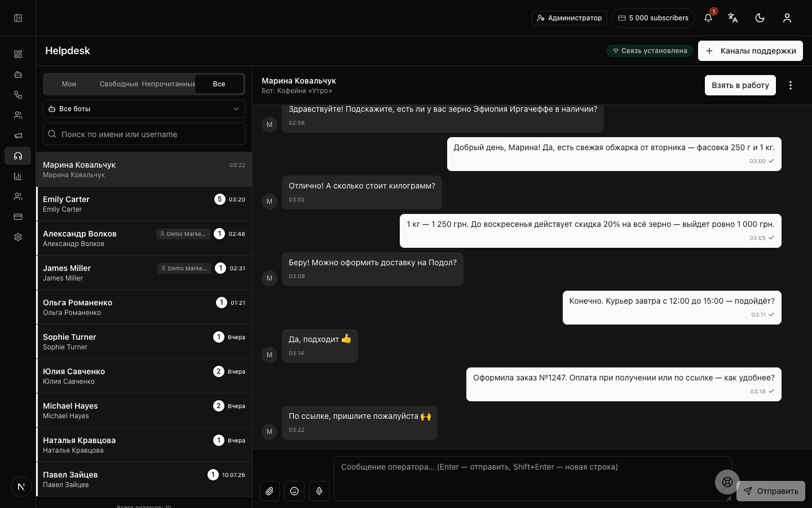The width and height of the screenshot is (812, 508).
Task: Open the bots icon in sidebar
Action: coord(18,75)
